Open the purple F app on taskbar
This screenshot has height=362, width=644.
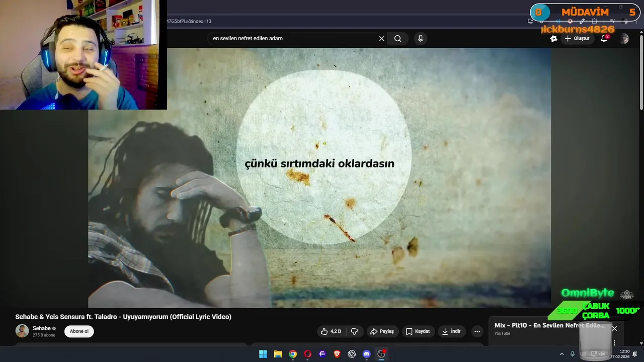click(323, 354)
